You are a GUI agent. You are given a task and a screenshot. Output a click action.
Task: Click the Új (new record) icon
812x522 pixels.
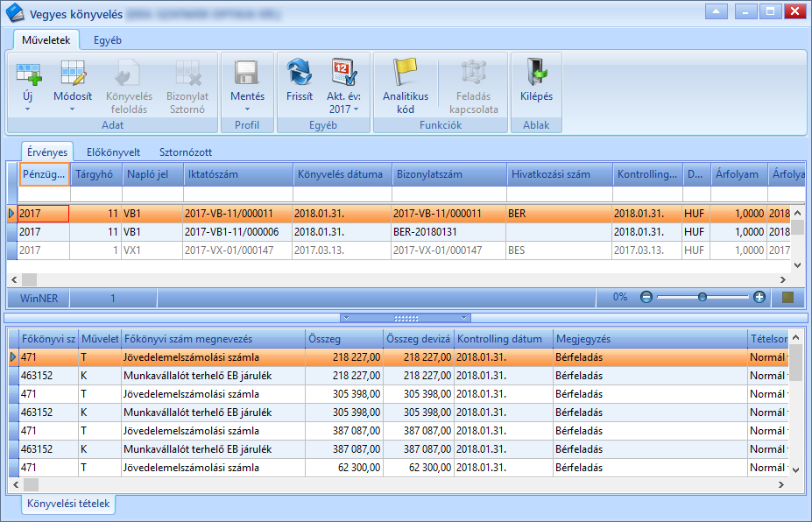tap(29, 74)
